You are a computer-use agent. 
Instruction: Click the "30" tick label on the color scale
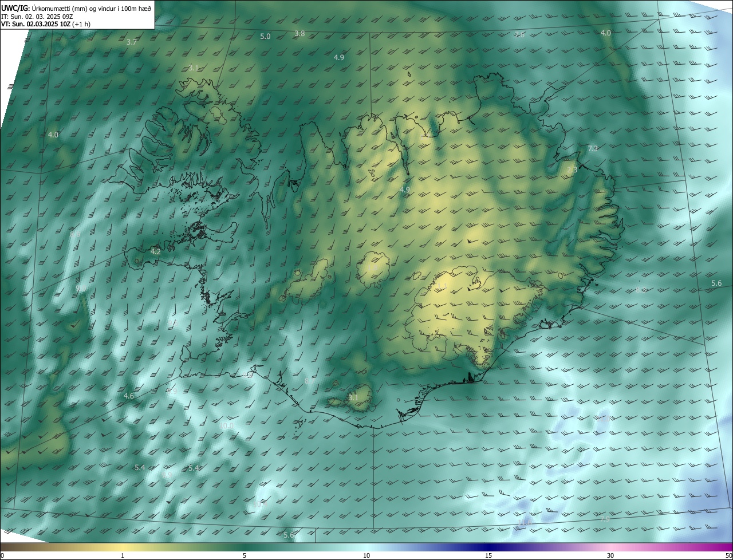[x=610, y=555]
